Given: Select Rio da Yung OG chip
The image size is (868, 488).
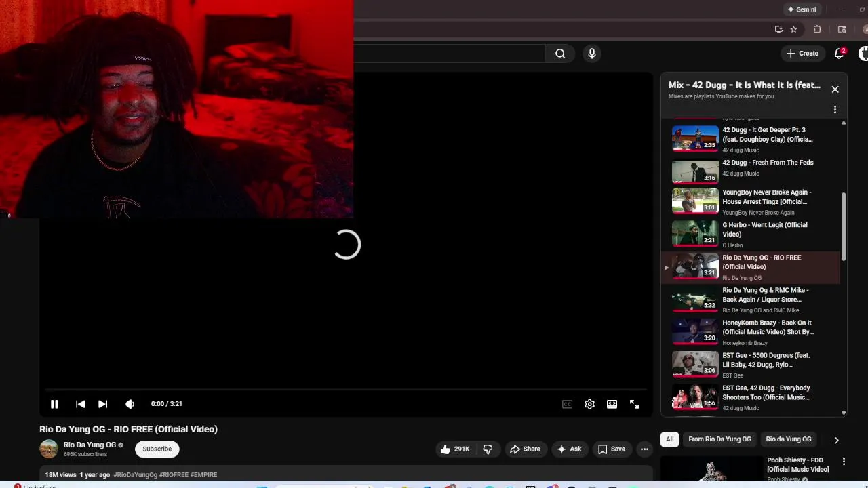Looking at the screenshot, I should click(788, 439).
